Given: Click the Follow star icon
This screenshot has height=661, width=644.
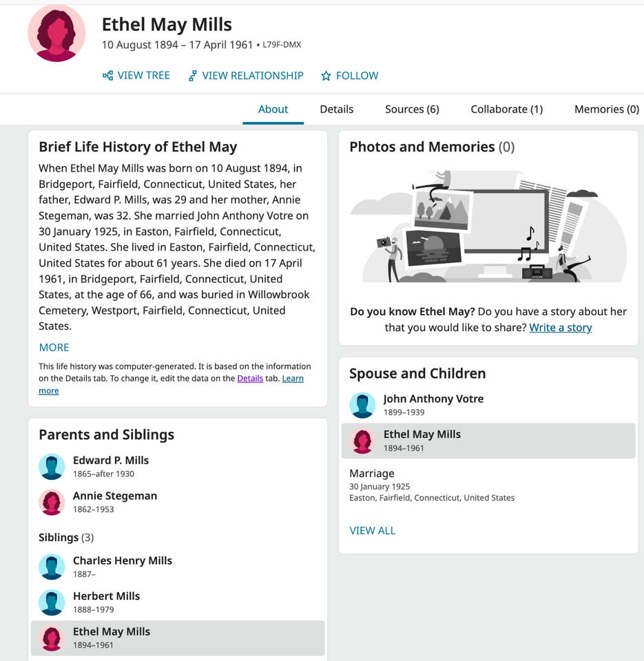Looking at the screenshot, I should [326, 76].
